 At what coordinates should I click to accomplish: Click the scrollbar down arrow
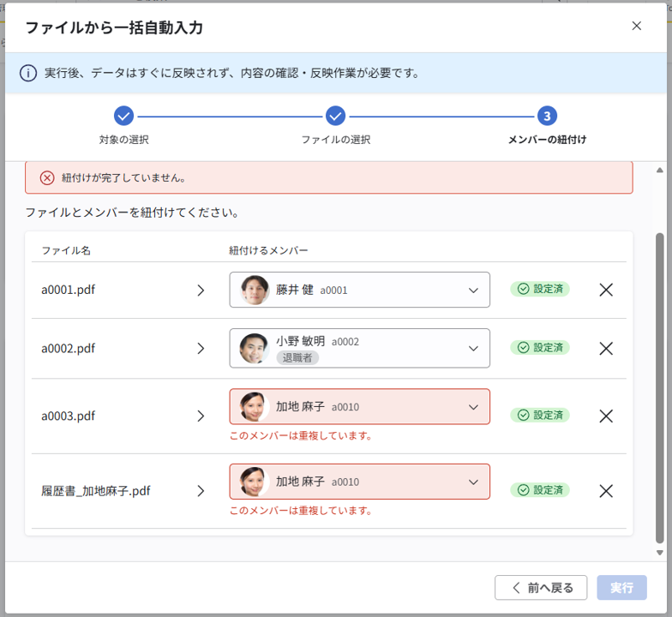(x=660, y=553)
